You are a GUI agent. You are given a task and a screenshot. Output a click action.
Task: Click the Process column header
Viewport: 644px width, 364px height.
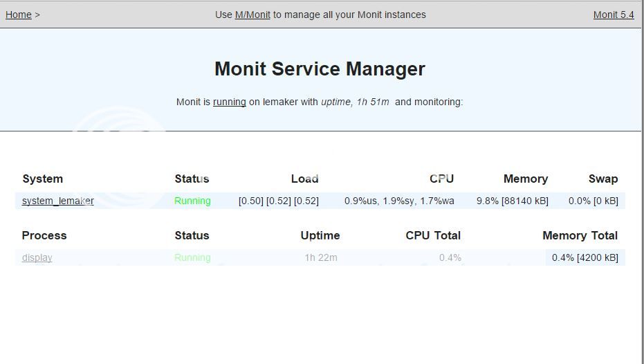coord(44,235)
